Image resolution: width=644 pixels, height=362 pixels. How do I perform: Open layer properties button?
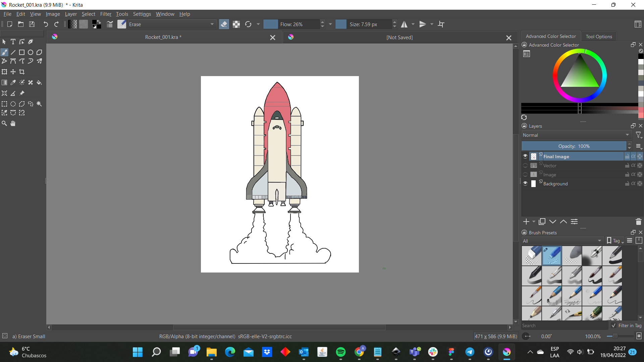tap(574, 222)
